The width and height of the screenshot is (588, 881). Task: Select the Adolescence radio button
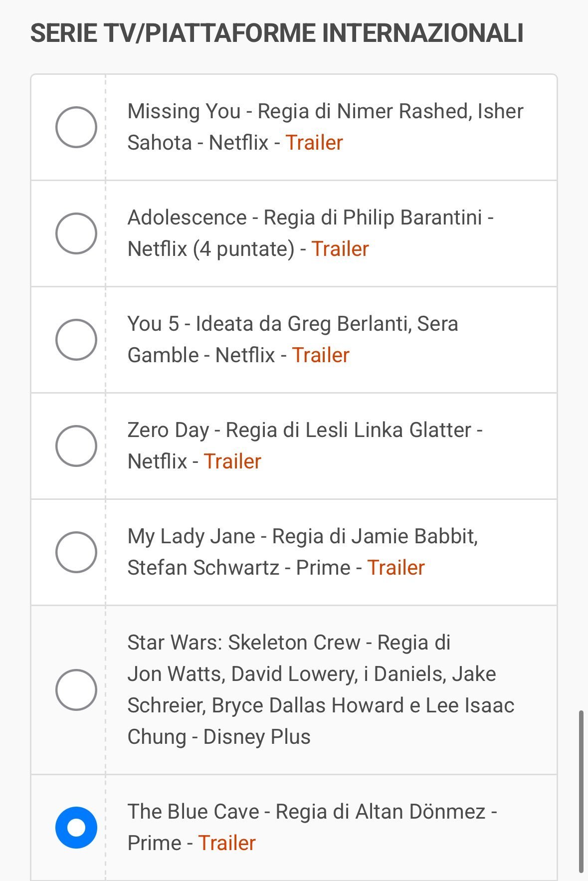point(76,233)
